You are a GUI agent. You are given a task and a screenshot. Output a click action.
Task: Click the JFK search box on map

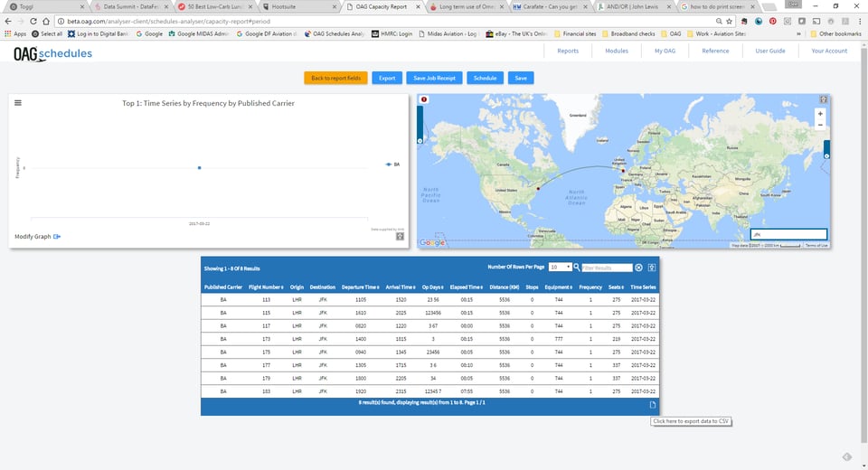788,235
